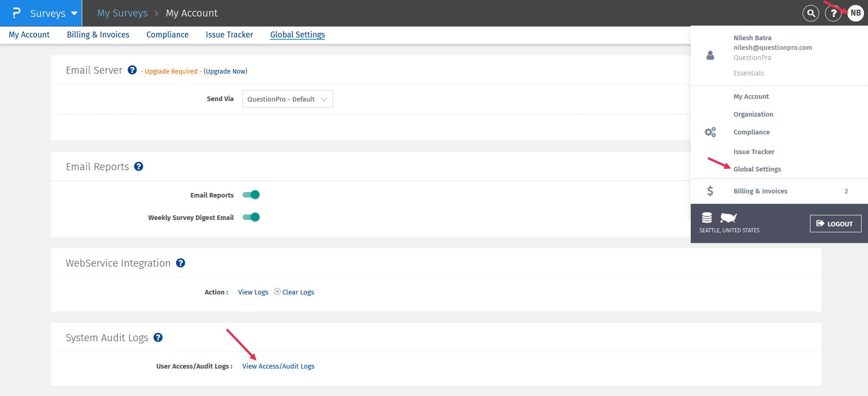Click the clear logs circled X icon
The image size is (868, 396).
pyautogui.click(x=277, y=292)
